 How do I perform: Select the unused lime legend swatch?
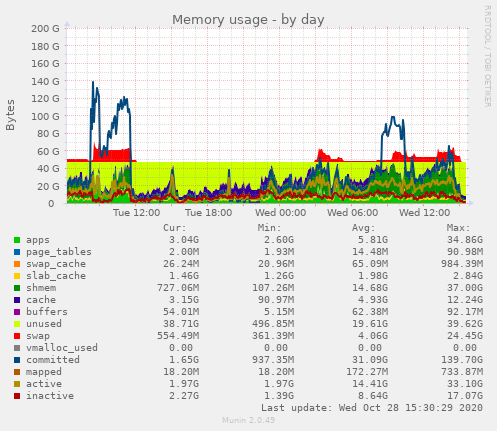pos(17,324)
